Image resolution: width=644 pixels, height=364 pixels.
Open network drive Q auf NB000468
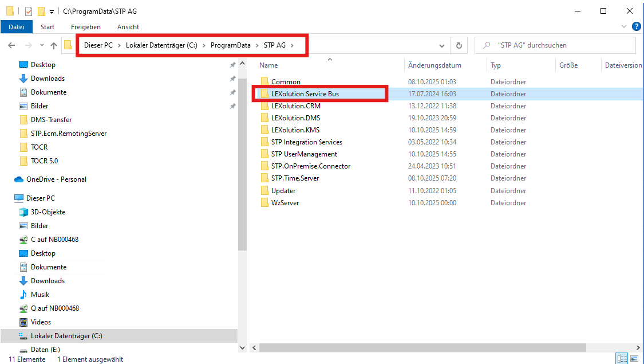(54, 308)
